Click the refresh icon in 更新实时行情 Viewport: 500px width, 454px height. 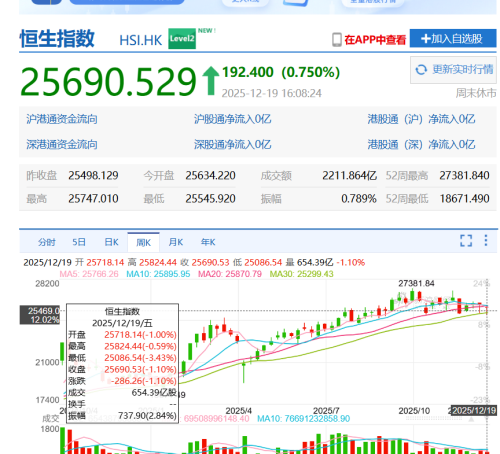[421, 70]
